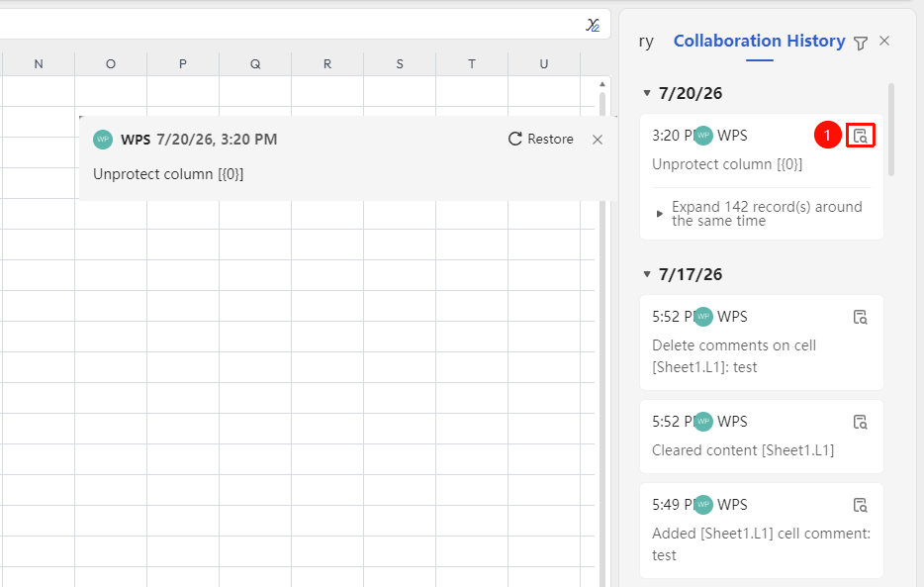
Task: Select column U header
Action: (x=544, y=64)
